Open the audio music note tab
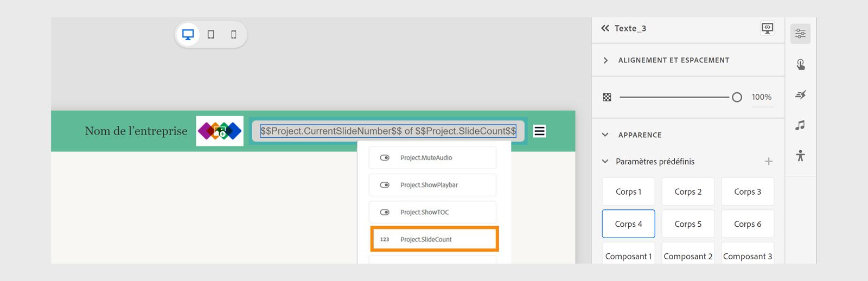This screenshot has height=281, width=868. click(800, 125)
